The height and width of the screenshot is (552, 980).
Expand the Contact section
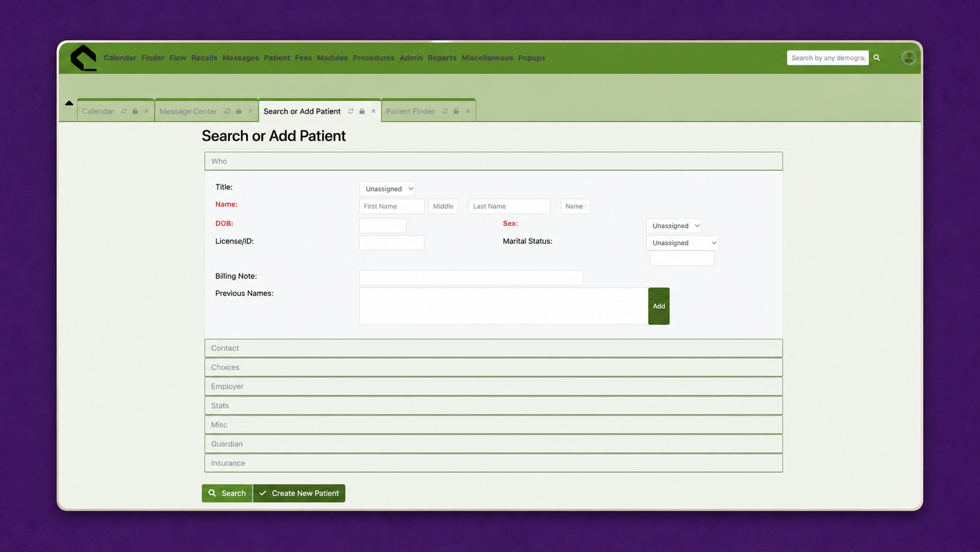click(494, 348)
